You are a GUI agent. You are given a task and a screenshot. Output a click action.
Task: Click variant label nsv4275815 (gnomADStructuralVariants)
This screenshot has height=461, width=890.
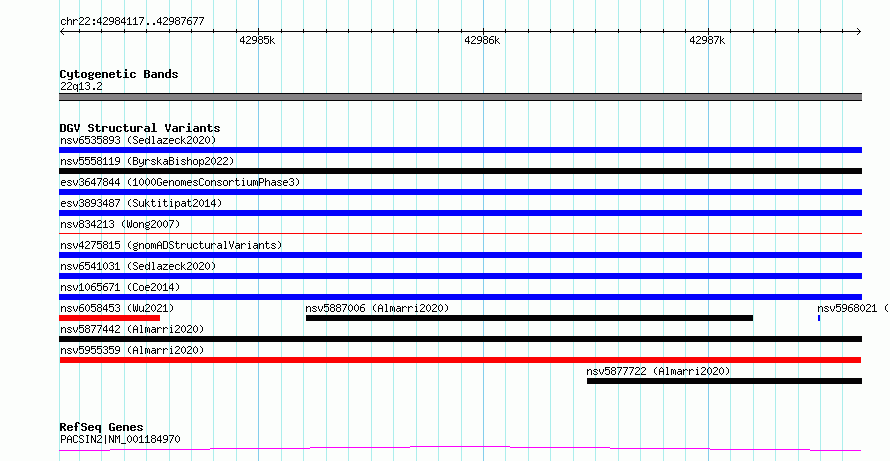click(171, 245)
